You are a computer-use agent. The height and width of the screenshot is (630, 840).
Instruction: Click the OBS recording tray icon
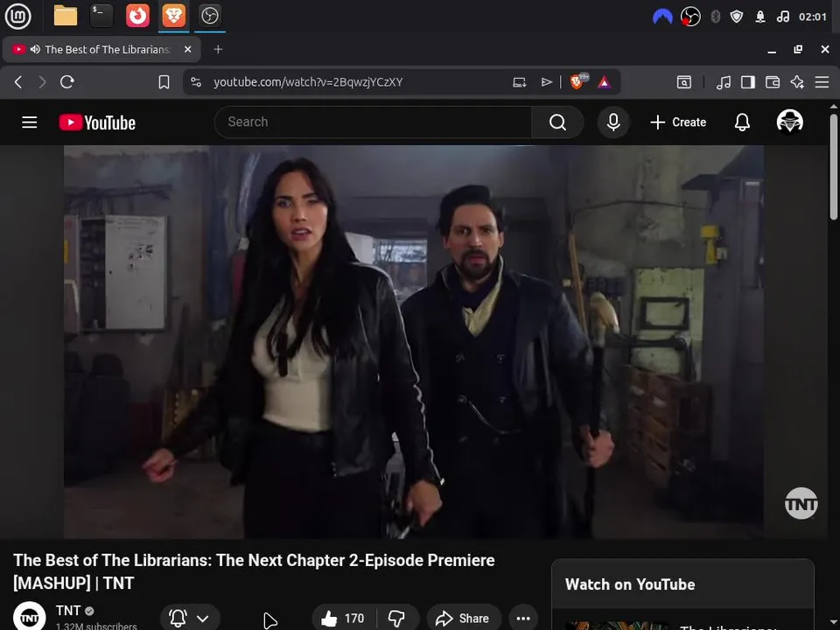[690, 17]
